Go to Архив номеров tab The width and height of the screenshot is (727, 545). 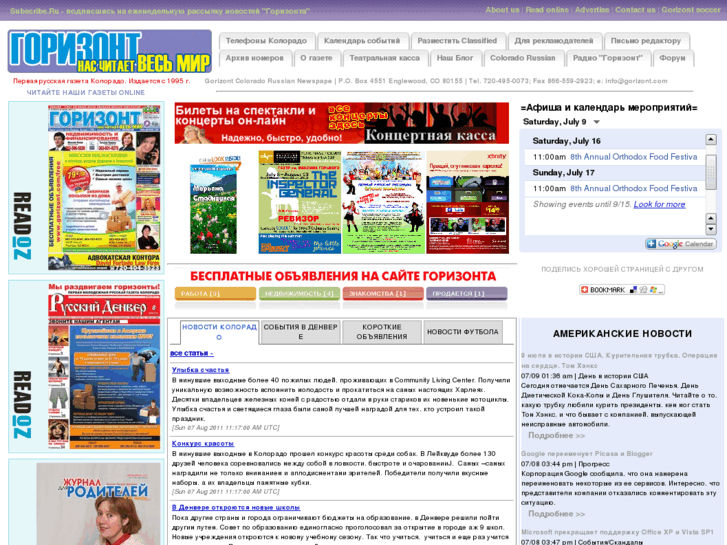[255, 58]
